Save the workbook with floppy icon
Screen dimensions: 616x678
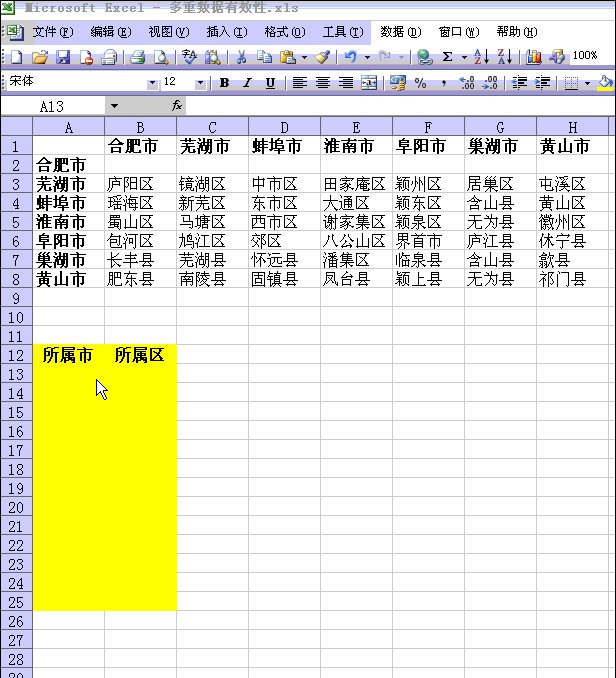[x=64, y=57]
